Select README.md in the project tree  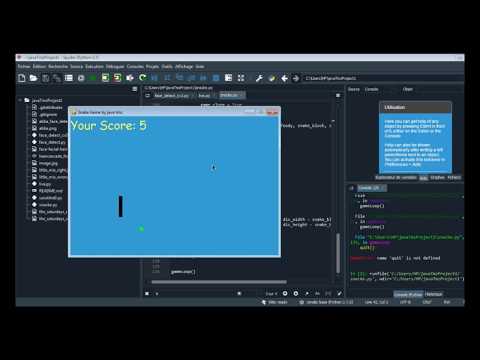coord(51,191)
